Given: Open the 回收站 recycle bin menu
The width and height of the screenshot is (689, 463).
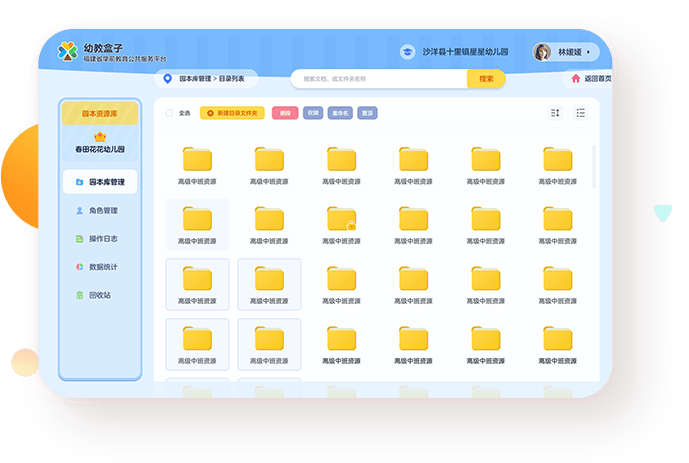Looking at the screenshot, I should (x=100, y=295).
